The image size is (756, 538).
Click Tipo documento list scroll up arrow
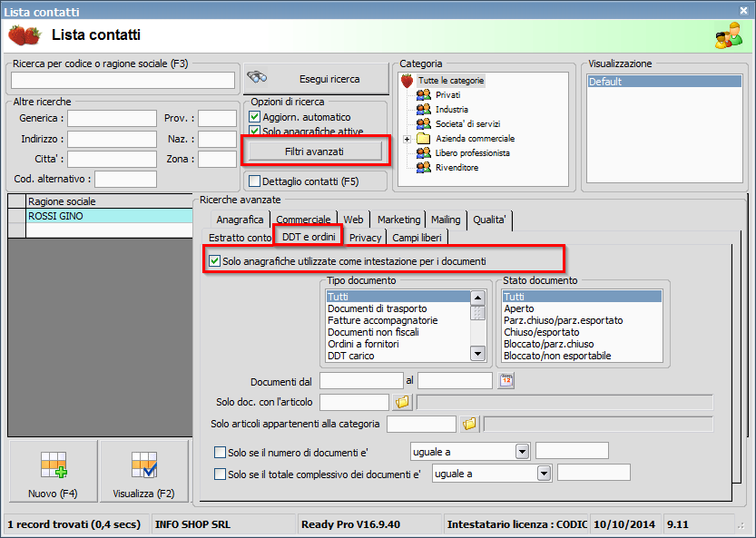click(x=477, y=298)
